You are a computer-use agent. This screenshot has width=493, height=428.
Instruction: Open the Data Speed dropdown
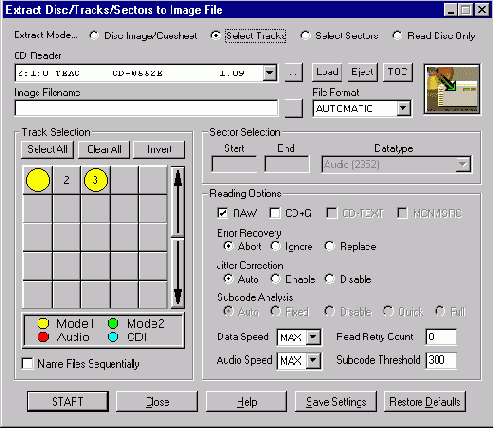tap(313, 337)
